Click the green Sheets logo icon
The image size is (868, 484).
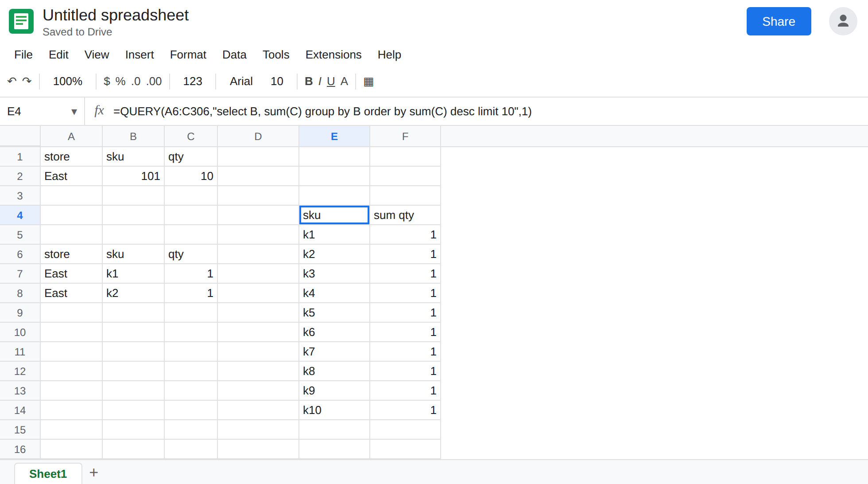(x=21, y=21)
